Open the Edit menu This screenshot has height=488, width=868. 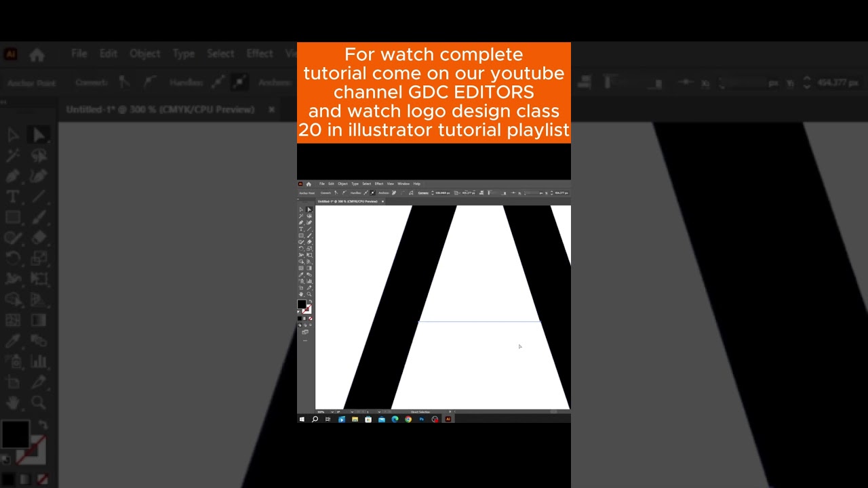tap(331, 184)
